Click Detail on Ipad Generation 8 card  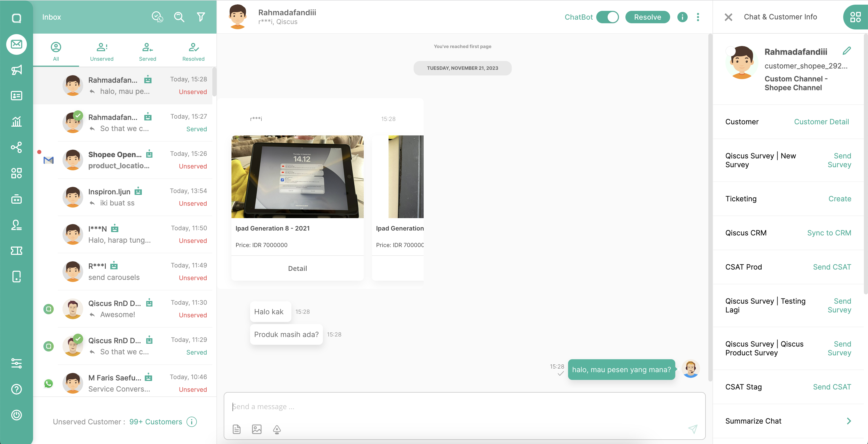click(x=297, y=268)
